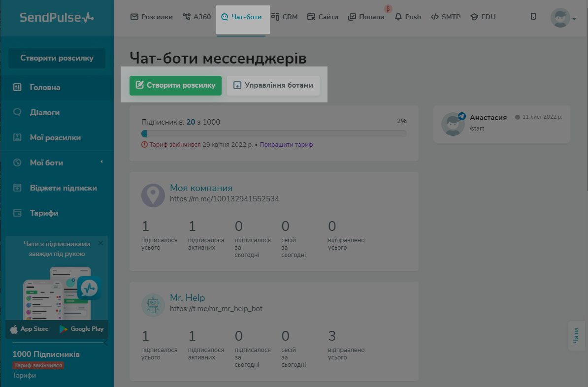Click the t.me/mr_mr_help_bot URL
Viewport: 588px width, 387px height.
pyautogui.click(x=216, y=309)
